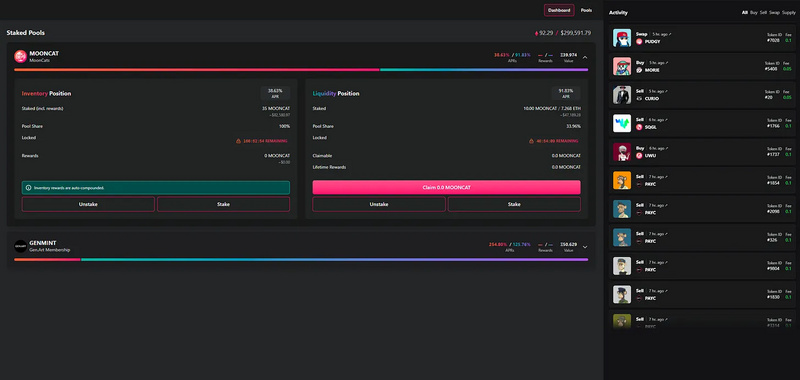
Task: Open the PUDGY swap activity thumbnail
Action: 622,38
